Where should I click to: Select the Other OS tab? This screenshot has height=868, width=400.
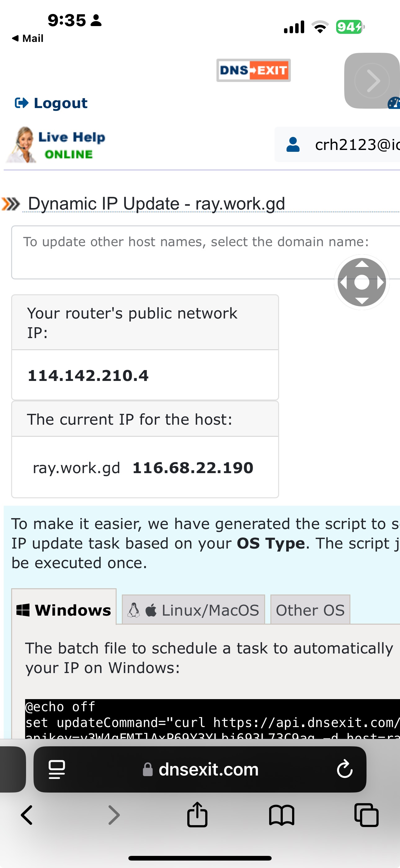310,610
